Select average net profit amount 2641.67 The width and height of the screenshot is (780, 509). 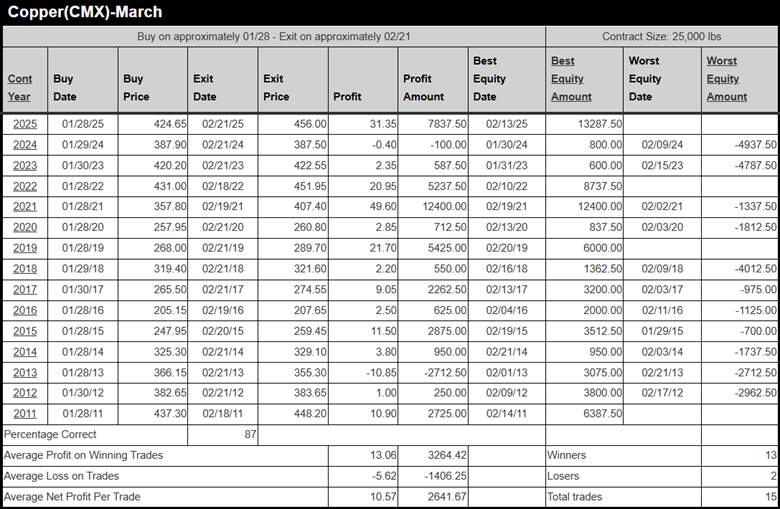[x=433, y=497]
